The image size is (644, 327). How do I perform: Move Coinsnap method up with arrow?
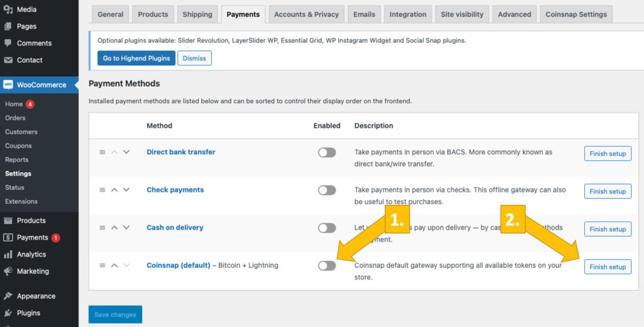point(114,265)
